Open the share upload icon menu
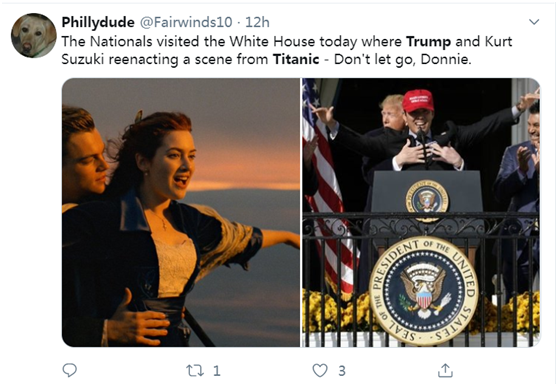558x386 pixels. point(445,370)
